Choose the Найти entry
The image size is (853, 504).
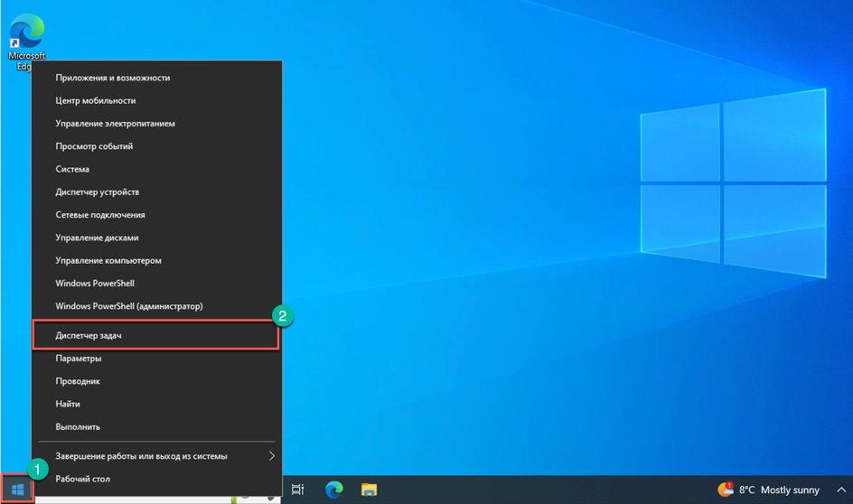[156, 404]
